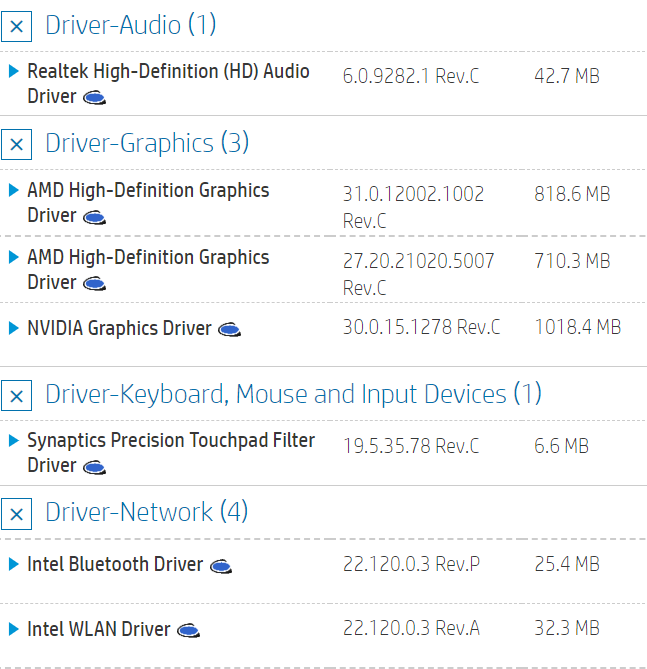The width and height of the screenshot is (647, 669).
Task: Click version 22.120.0.3 Rev.P
Action: click(411, 564)
